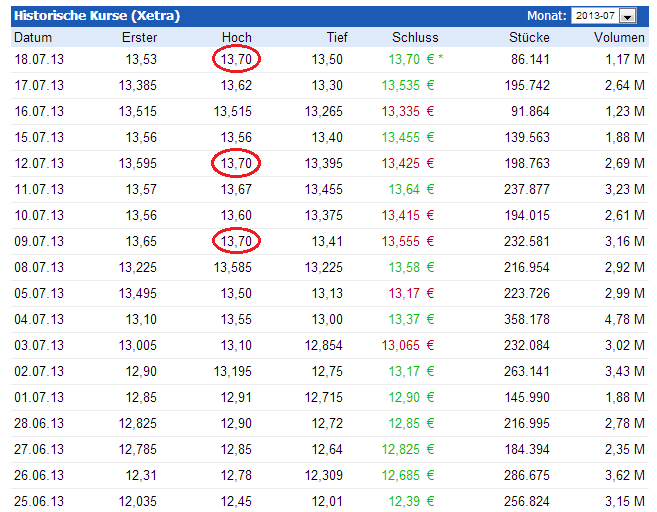Click the Schluss column header
Image resolution: width=657 pixels, height=512 pixels.
[x=415, y=38]
